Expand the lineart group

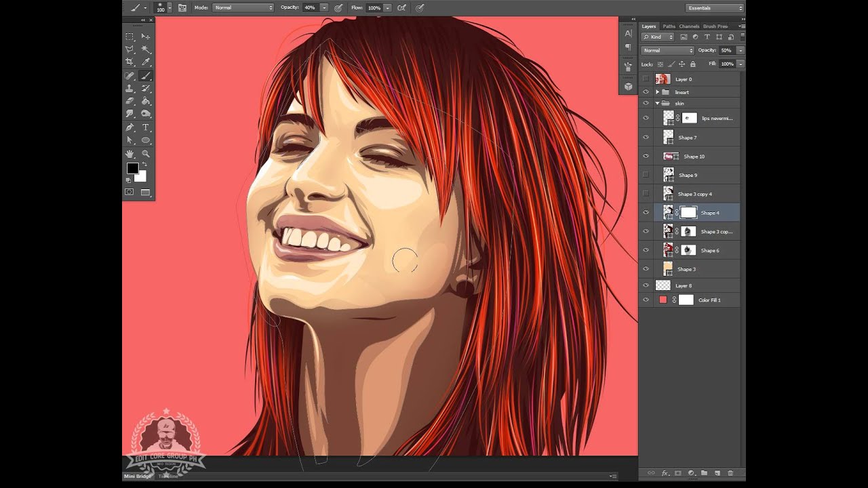pyautogui.click(x=657, y=91)
